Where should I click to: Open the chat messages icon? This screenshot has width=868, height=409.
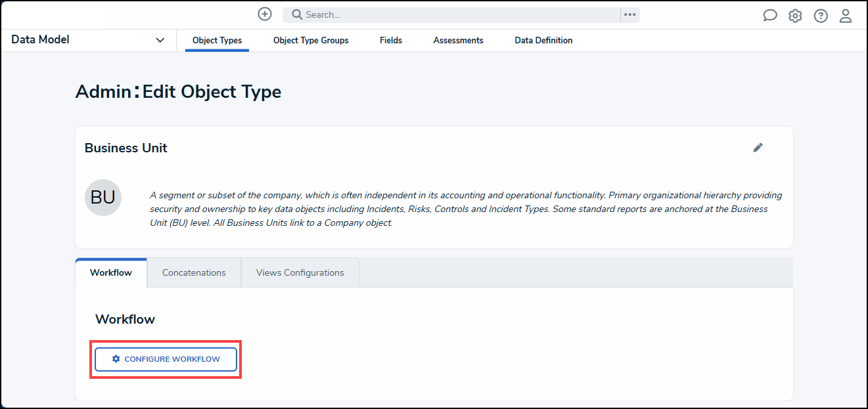pos(769,14)
